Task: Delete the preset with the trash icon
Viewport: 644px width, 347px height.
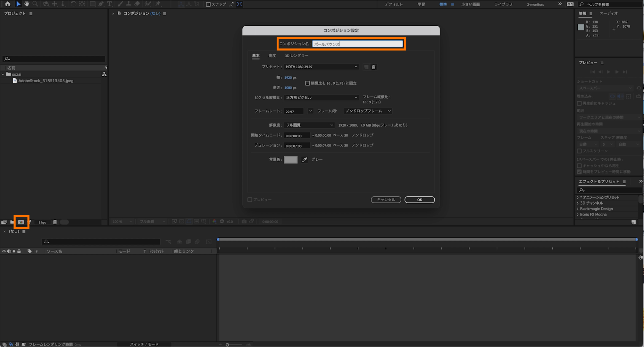Action: coord(373,67)
